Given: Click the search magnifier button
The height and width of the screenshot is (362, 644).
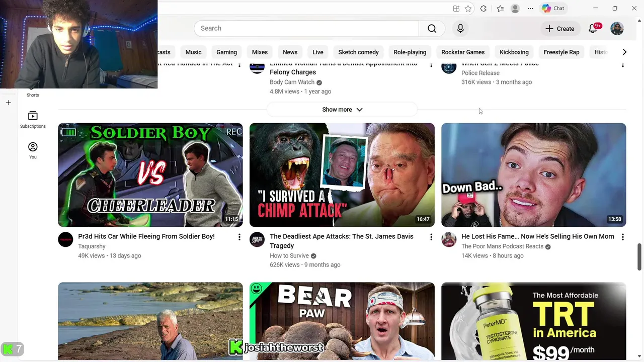Looking at the screenshot, I should [x=432, y=28].
